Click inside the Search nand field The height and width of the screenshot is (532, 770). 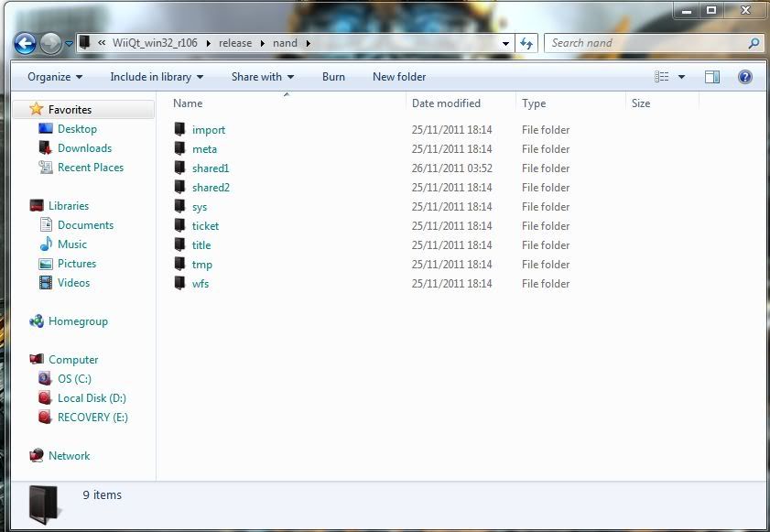[x=645, y=43]
